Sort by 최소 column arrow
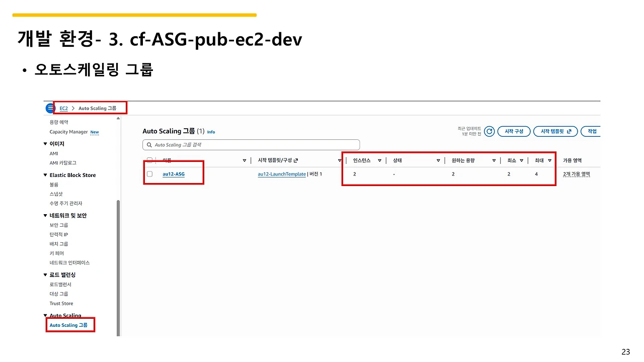644x362 pixels. [522, 160]
